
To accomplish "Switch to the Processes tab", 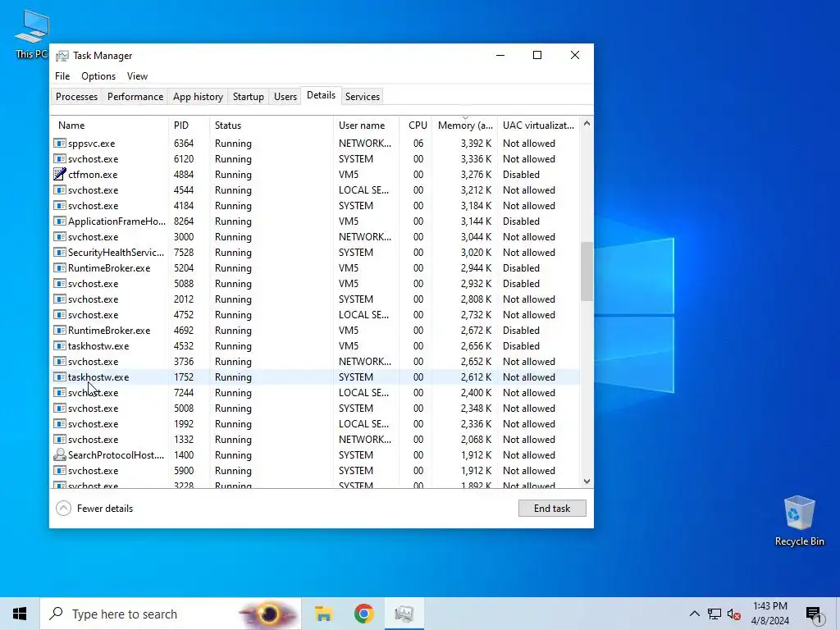I will point(76,97).
